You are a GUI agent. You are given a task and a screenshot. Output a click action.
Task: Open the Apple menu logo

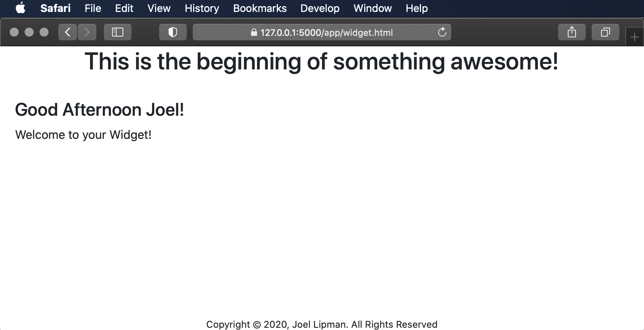[21, 8]
